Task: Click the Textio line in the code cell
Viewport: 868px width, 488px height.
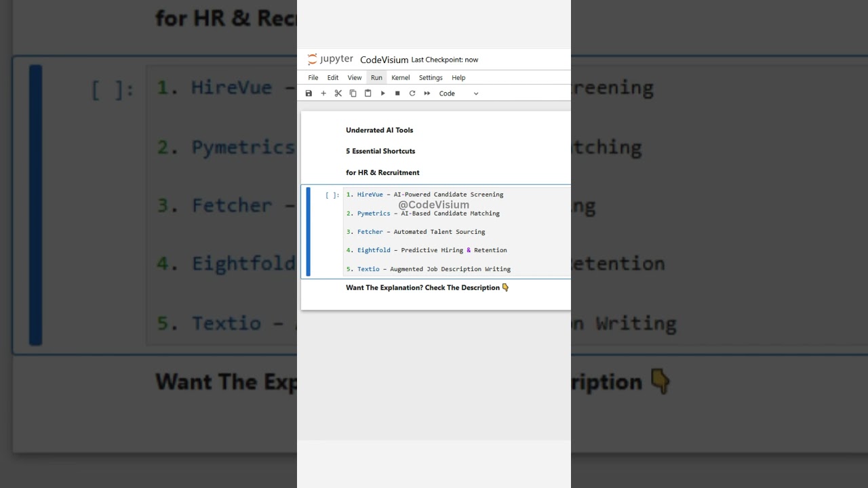Action: (429, 269)
